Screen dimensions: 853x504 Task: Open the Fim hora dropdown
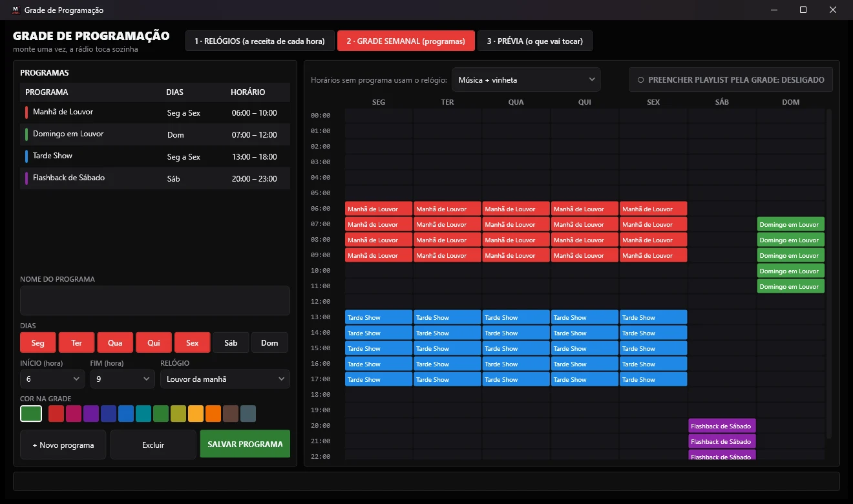coord(122,379)
